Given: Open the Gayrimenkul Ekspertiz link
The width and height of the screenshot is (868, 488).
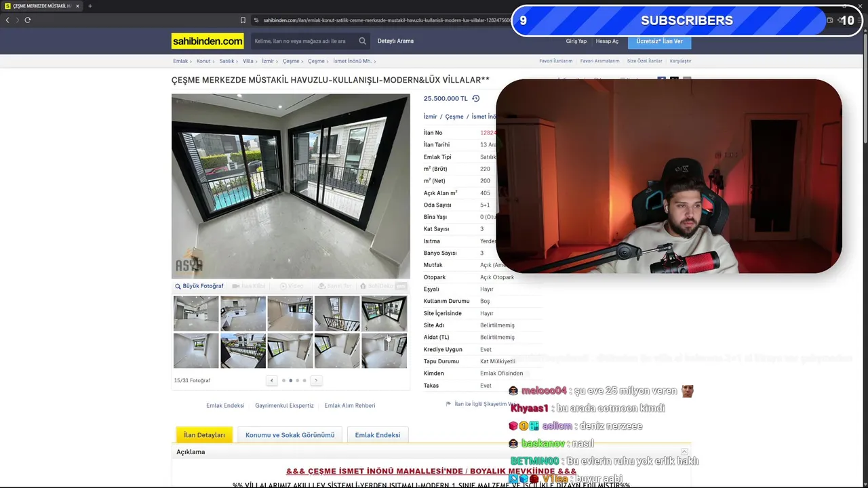Looking at the screenshot, I should (x=284, y=405).
